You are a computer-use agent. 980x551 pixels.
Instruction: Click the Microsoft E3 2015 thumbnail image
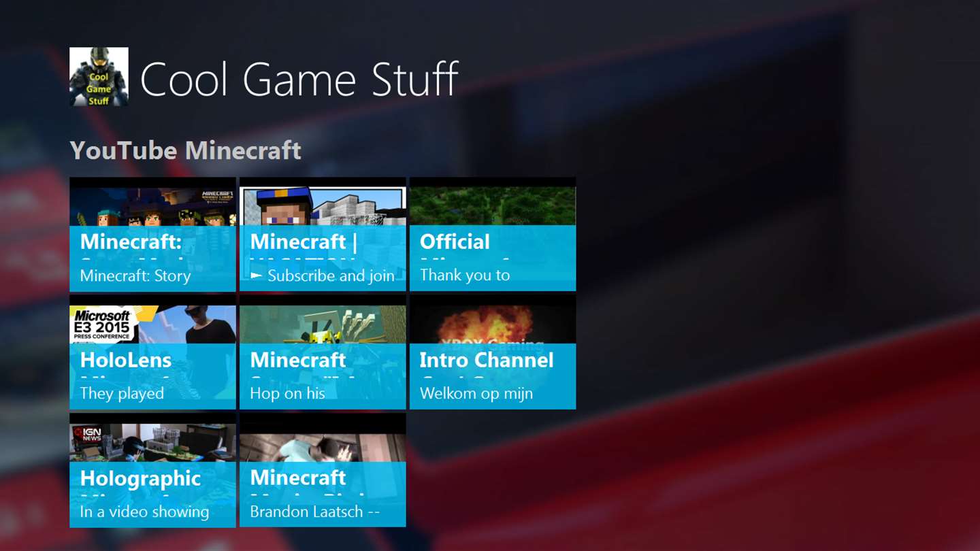coord(152,324)
